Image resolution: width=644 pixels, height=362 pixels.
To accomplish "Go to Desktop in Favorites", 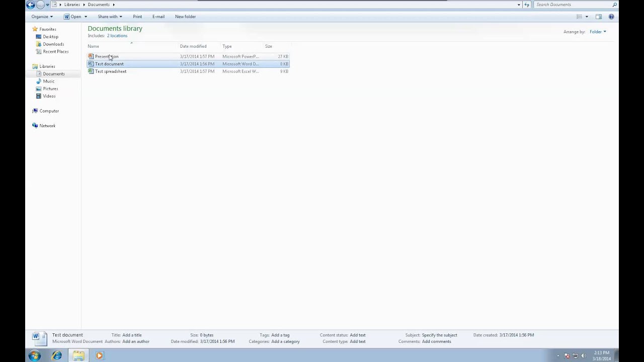I will tap(50, 37).
